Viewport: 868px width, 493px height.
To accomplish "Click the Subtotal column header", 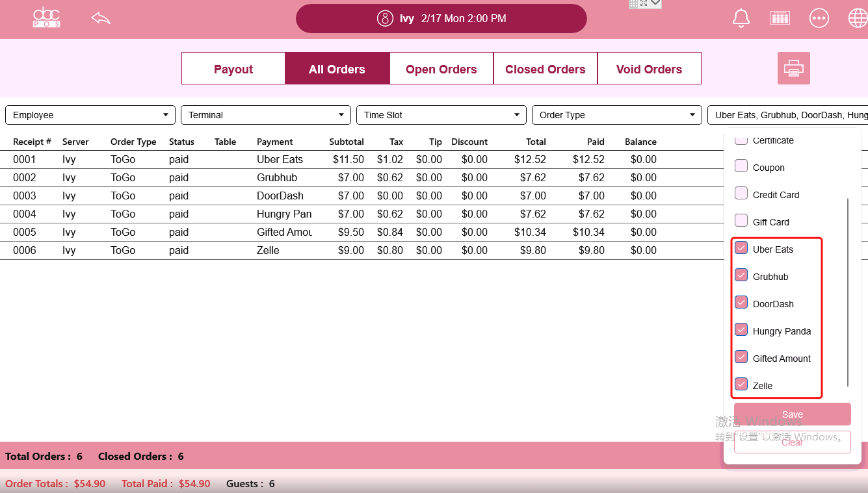I will click(347, 142).
